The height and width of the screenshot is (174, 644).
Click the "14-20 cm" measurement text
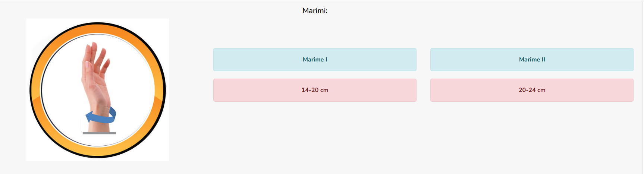tap(315, 90)
